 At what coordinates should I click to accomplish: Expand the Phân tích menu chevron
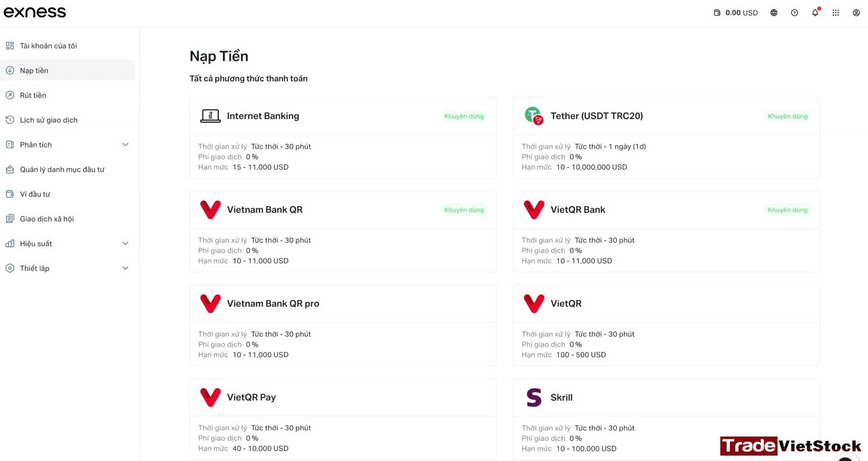coord(125,145)
